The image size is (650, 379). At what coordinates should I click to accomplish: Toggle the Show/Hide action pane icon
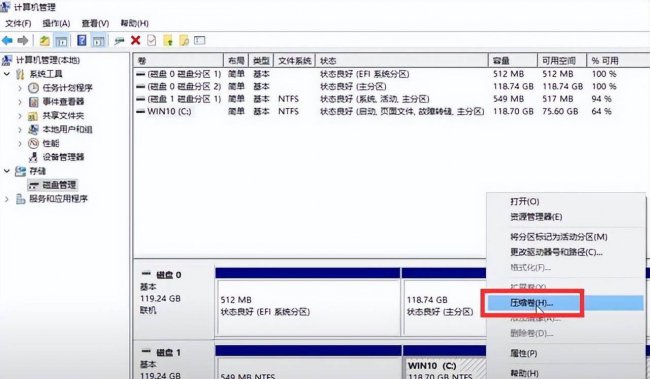click(99, 41)
